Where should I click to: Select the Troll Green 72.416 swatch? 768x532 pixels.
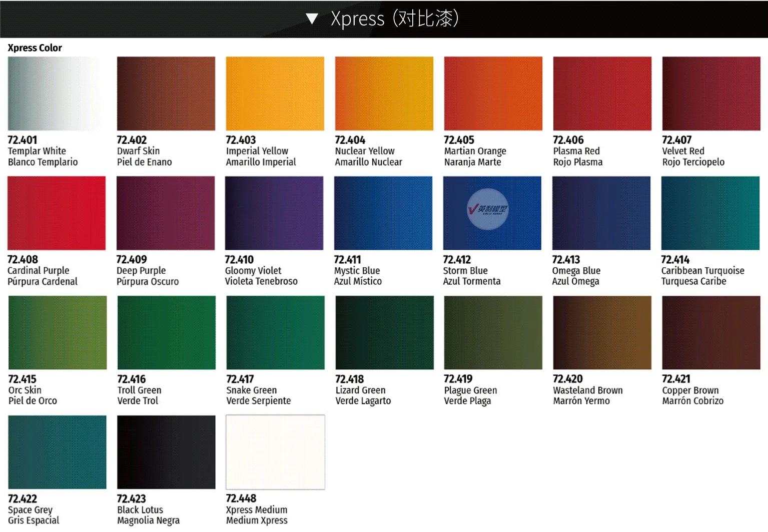167,333
